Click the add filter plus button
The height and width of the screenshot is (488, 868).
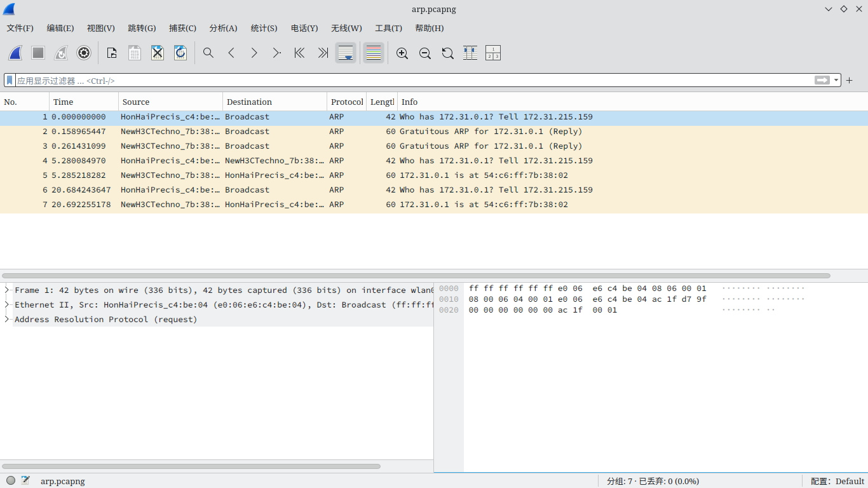(850, 81)
